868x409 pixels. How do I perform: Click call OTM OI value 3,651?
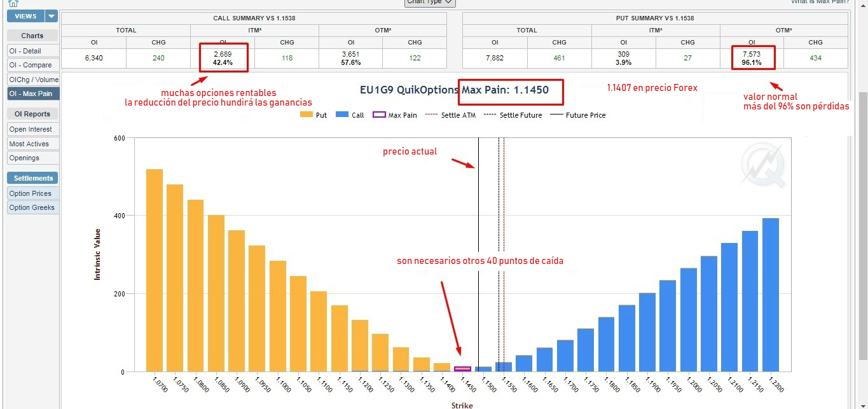click(351, 54)
